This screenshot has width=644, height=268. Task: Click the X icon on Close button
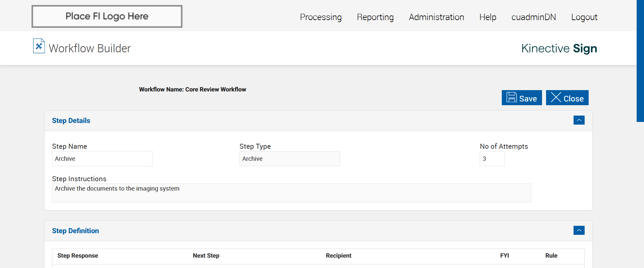tap(556, 97)
